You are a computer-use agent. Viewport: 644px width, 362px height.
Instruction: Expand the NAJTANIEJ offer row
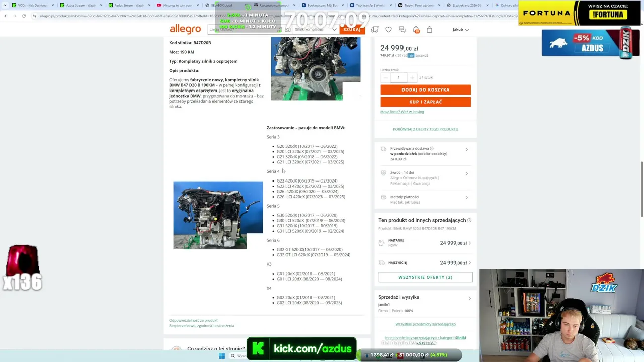click(425, 243)
